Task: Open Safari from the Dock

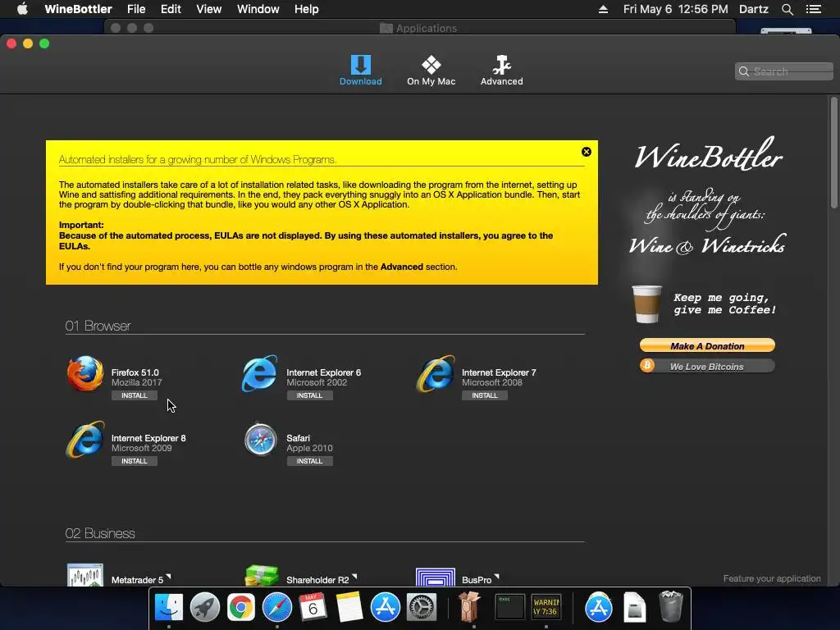Action: coord(277,608)
